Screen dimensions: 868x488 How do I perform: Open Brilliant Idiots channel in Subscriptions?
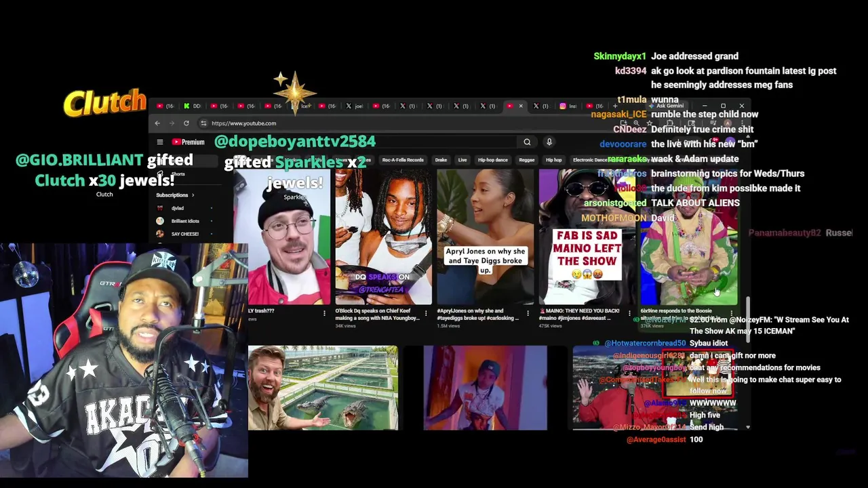point(184,221)
